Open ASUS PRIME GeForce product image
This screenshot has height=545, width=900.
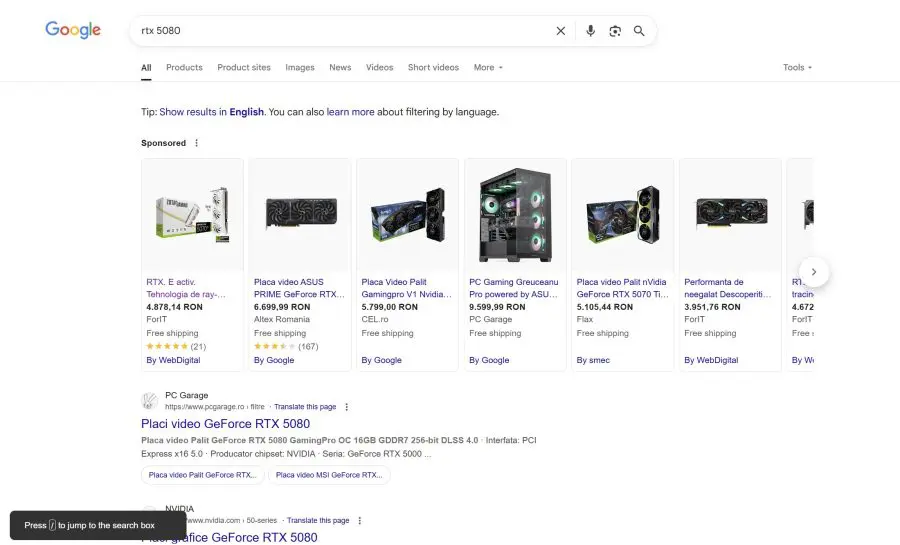coord(300,215)
